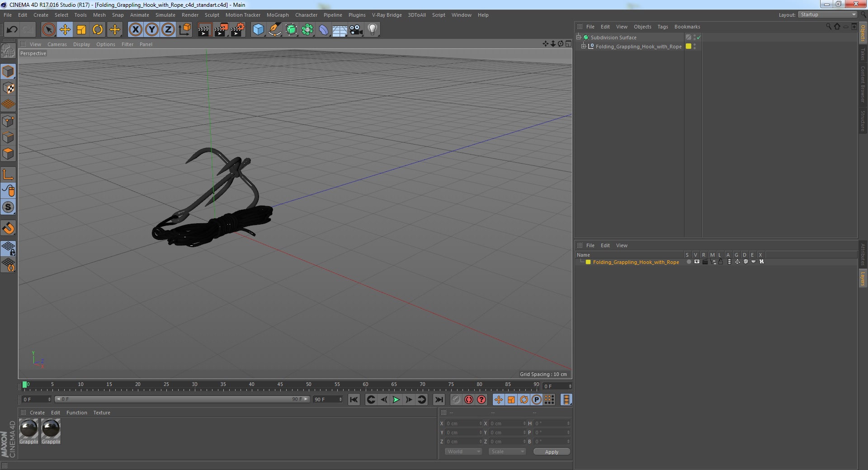Viewport: 868px width, 470px height.
Task: Toggle Subdivision Surface visibility dots
Action: 694,38
